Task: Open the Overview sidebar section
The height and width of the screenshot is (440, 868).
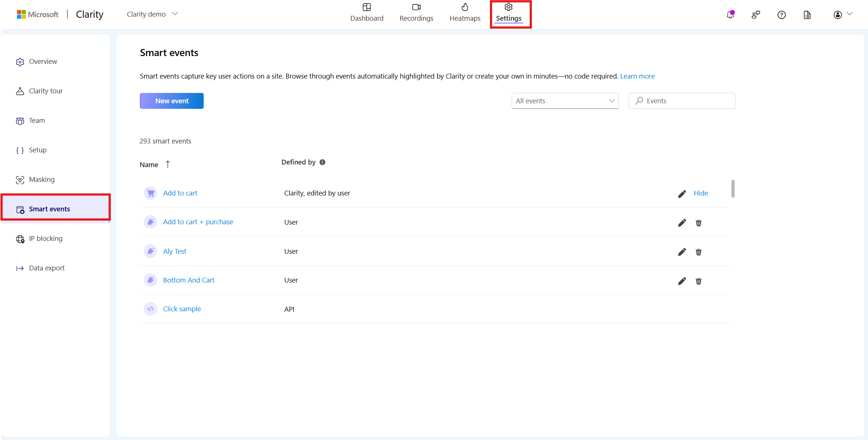Action: tap(43, 61)
